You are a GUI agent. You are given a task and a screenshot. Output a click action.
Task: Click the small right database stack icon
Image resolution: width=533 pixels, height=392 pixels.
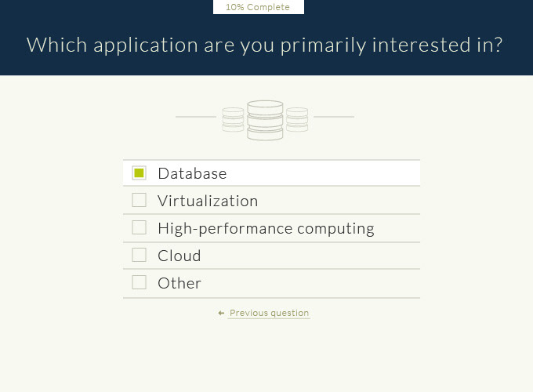click(x=297, y=119)
